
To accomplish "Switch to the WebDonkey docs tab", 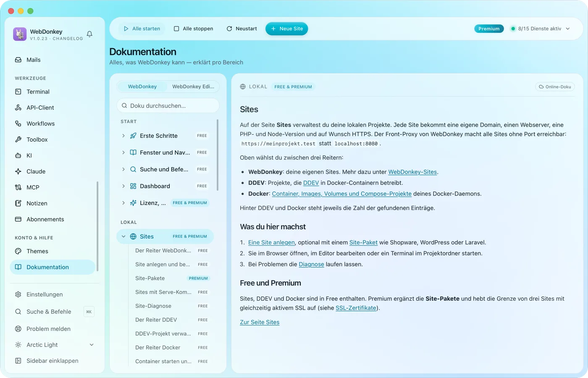I will tap(142, 87).
